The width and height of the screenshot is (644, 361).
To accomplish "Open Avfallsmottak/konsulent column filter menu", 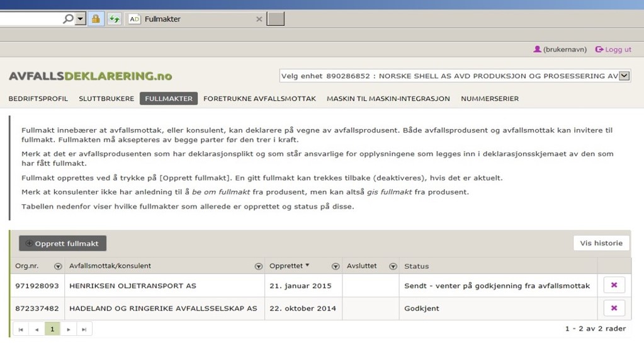I will click(258, 266).
